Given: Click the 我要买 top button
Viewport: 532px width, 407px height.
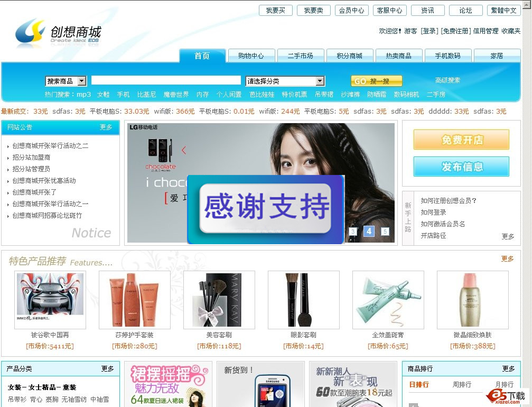Looking at the screenshot, I should tap(275, 11).
